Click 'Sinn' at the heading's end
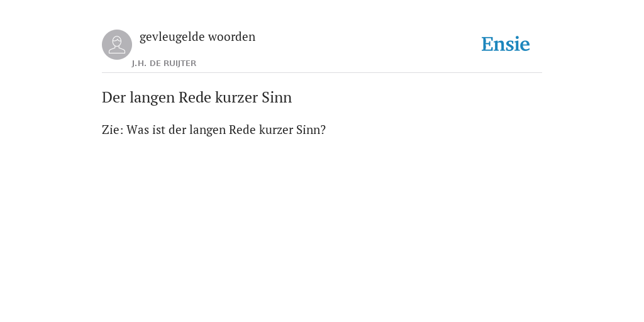This screenshot has width=644, height=322. tap(277, 97)
